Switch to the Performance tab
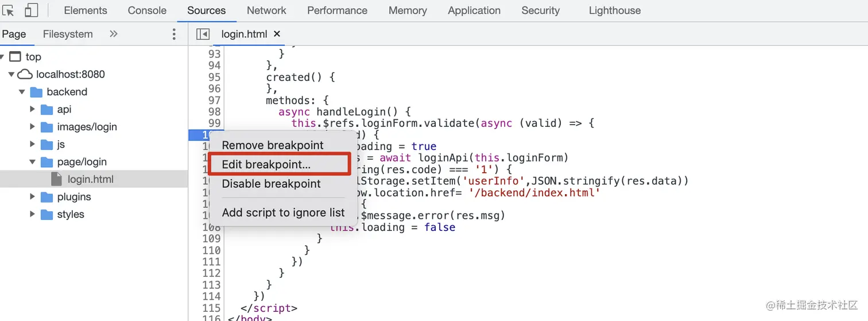Screen dimensions: 868x321 338,10
